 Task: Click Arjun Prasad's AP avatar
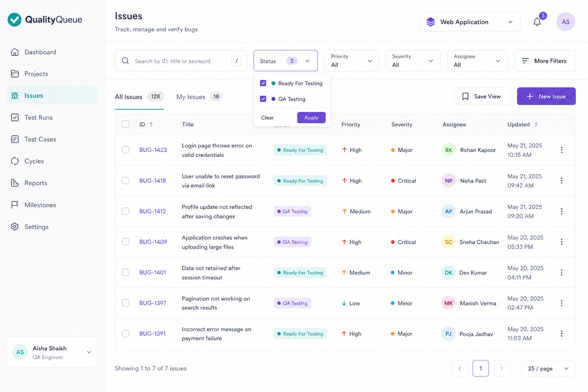click(449, 211)
